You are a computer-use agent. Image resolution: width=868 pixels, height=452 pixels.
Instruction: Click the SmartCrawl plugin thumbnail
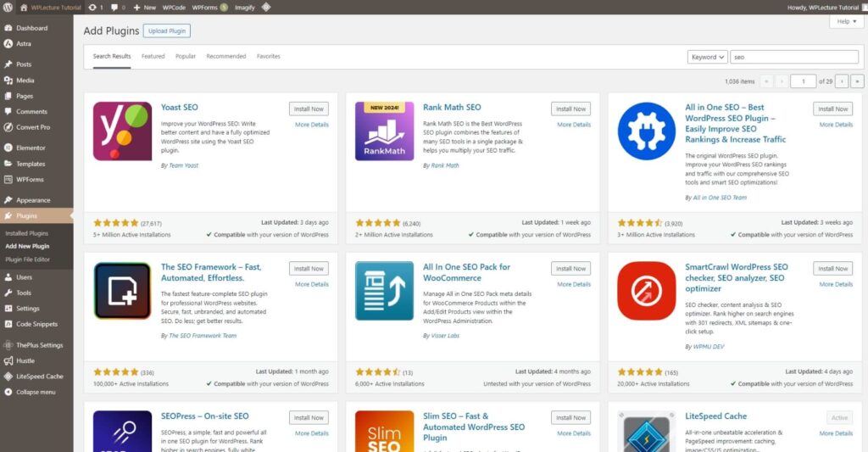coord(647,291)
